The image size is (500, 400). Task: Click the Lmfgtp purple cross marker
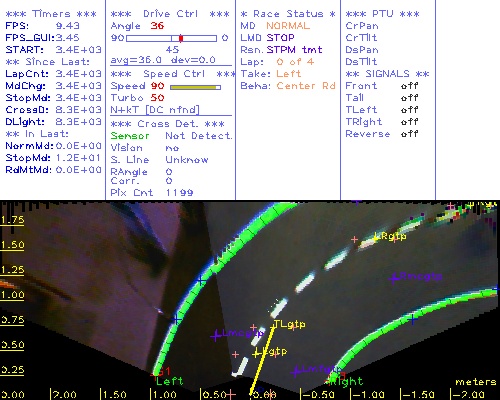pyautogui.click(x=295, y=371)
